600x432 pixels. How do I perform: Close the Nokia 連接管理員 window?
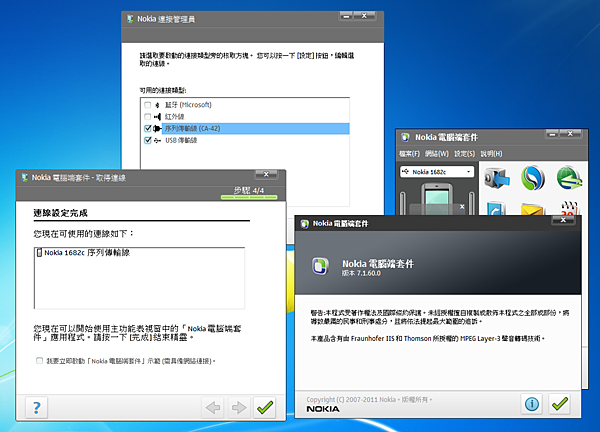click(364, 16)
